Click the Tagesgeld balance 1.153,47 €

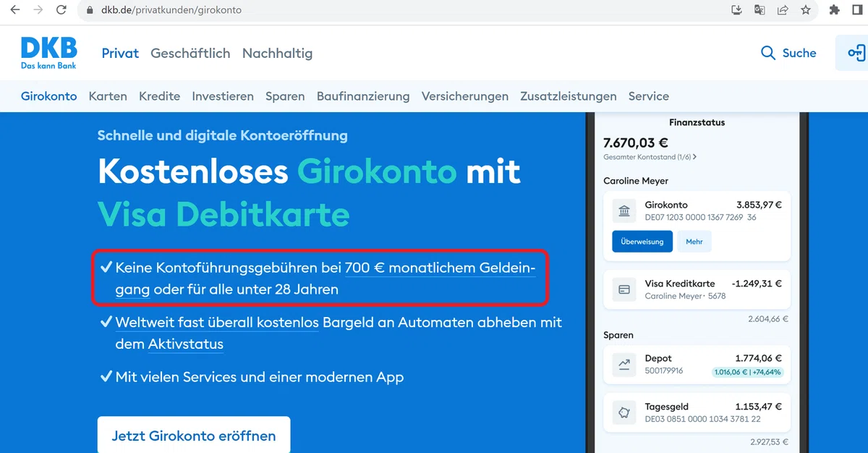(759, 407)
